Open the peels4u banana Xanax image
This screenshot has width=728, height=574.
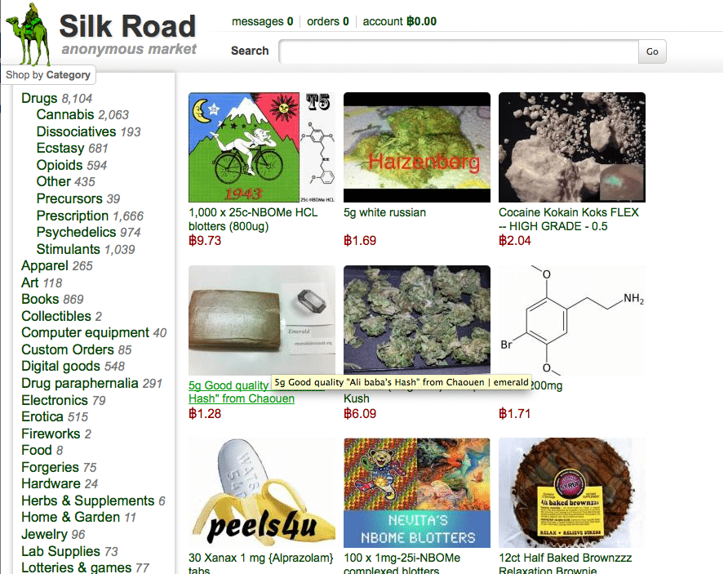click(262, 492)
